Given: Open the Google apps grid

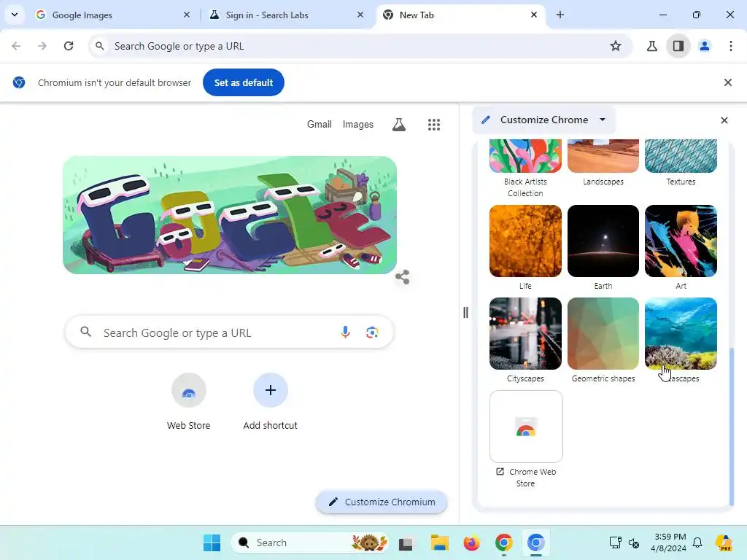Looking at the screenshot, I should click(x=433, y=125).
